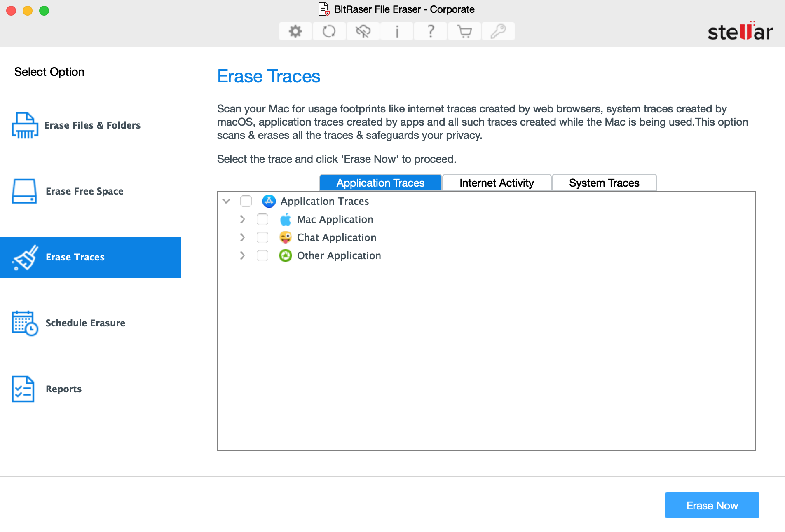Click the Erase Free Space drive icon
785x532 pixels.
[24, 191]
